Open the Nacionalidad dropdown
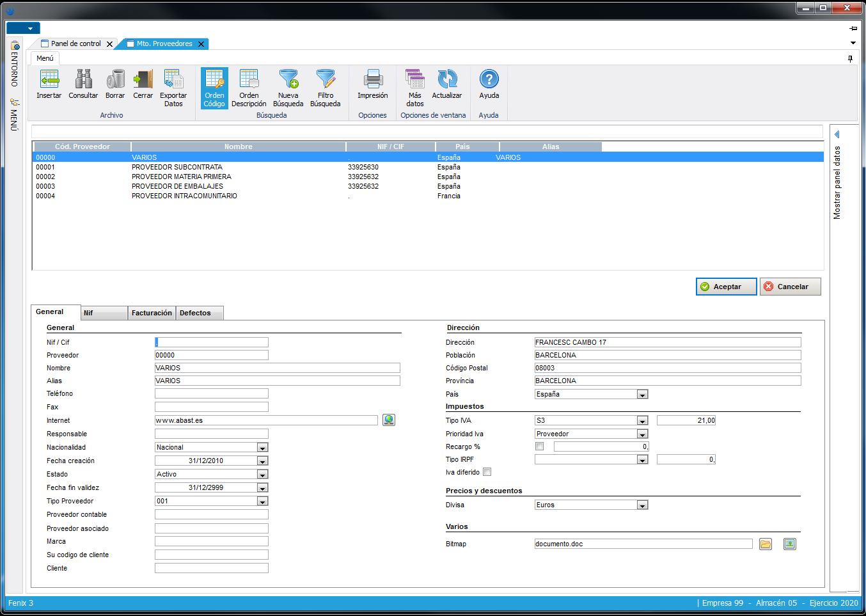 click(x=262, y=448)
